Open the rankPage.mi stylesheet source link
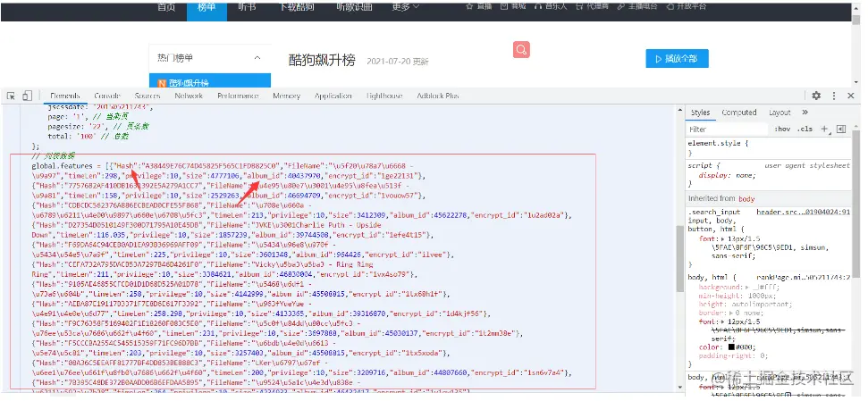 coord(804,277)
